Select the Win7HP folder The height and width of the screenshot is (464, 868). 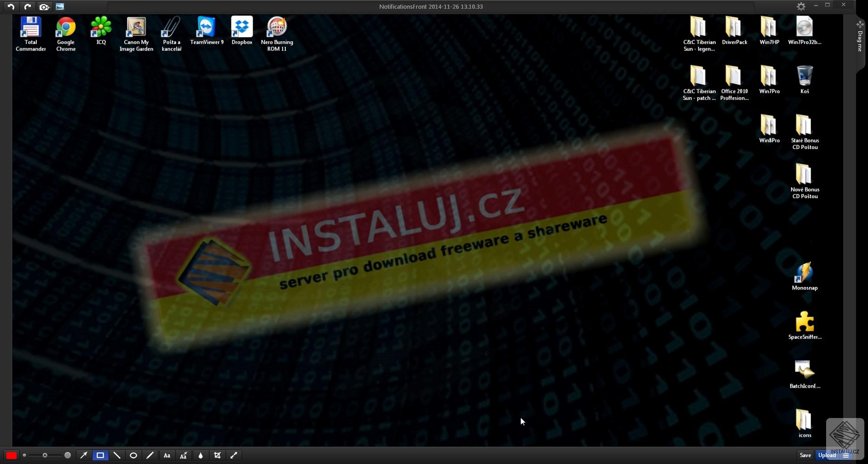click(x=770, y=31)
